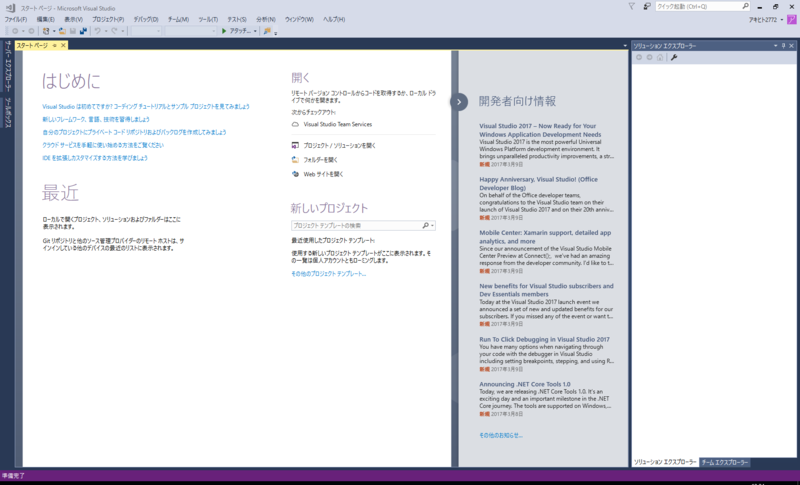Click the Save toolbar icon
This screenshot has height=485, width=800.
tap(73, 31)
